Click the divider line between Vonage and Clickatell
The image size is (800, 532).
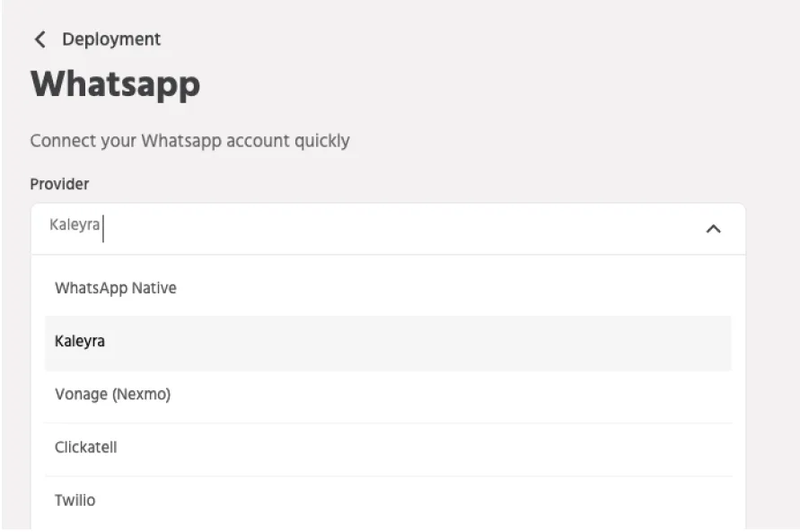[388, 423]
